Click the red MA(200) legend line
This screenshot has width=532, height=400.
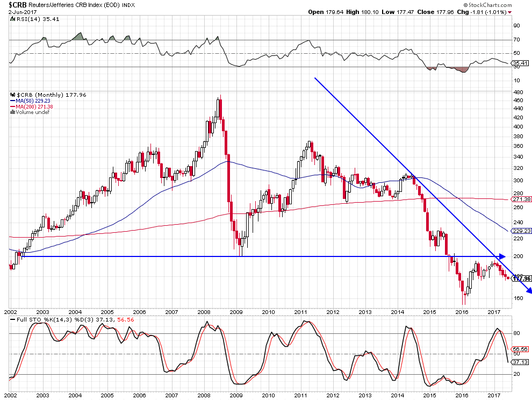(13, 107)
